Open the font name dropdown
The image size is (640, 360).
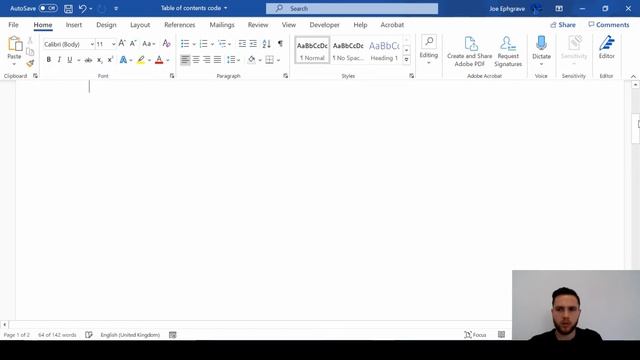[x=92, y=44]
